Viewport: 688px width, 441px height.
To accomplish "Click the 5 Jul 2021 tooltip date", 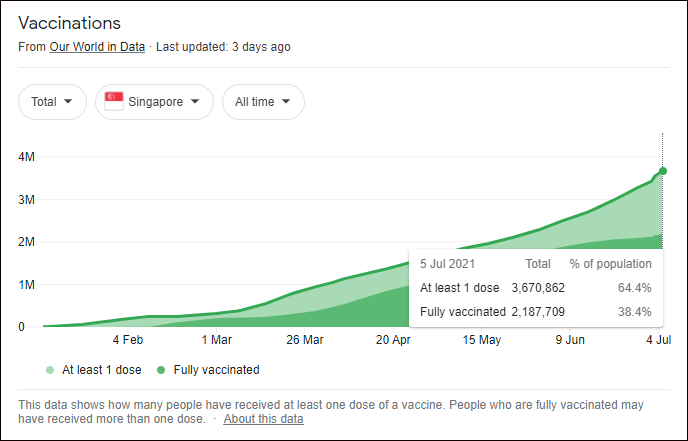I will tap(446, 264).
